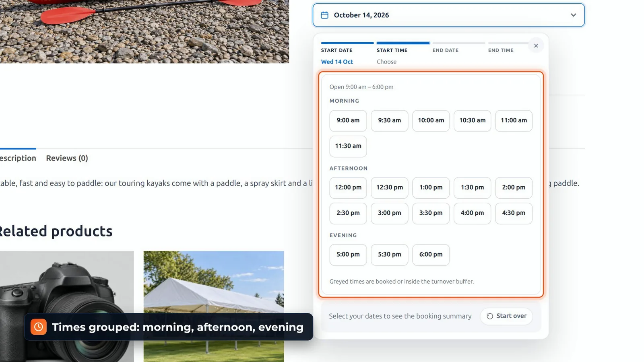Click the 'Choose' start time placeholder
Screen dimensions: 644x362
[386, 62]
